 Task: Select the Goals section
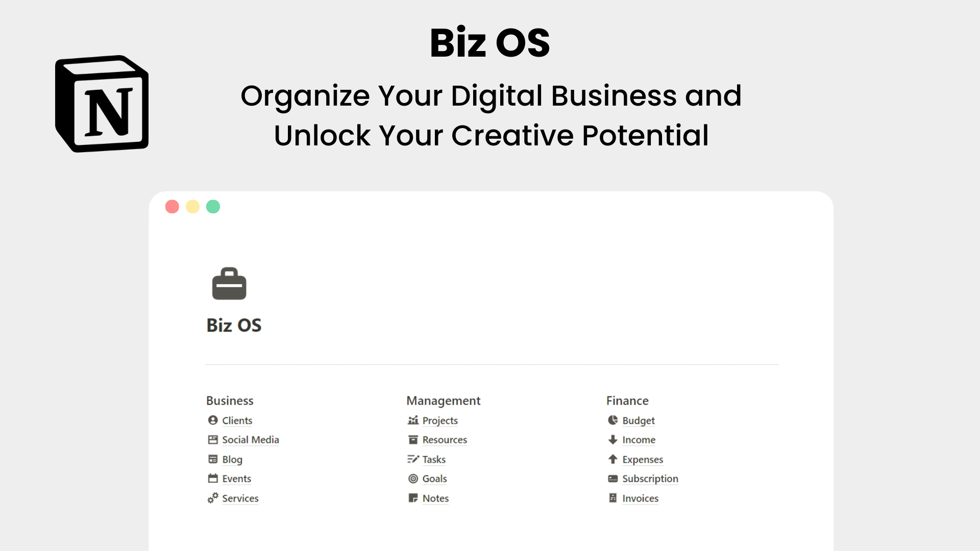[433, 479]
